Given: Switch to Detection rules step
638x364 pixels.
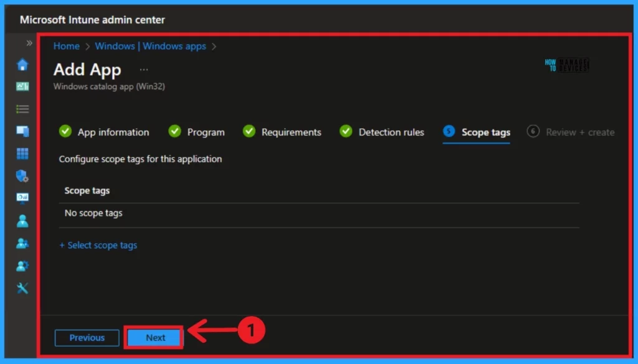Looking at the screenshot, I should pos(382,132).
